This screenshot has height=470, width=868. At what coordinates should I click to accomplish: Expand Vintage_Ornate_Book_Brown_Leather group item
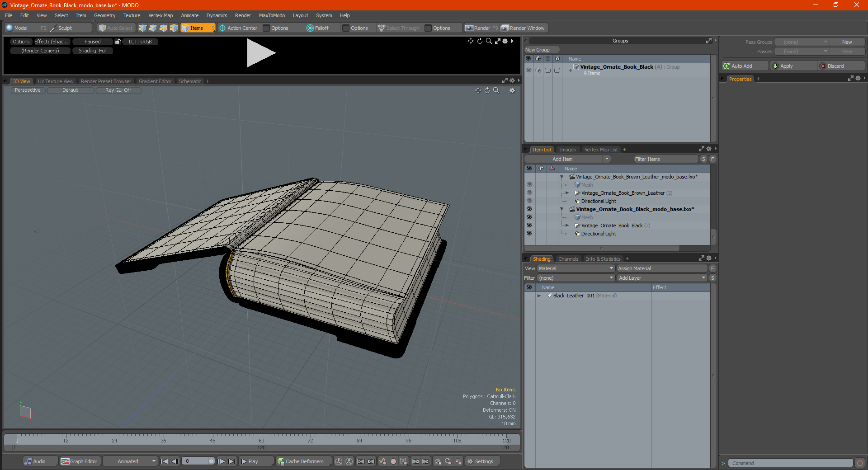click(567, 193)
